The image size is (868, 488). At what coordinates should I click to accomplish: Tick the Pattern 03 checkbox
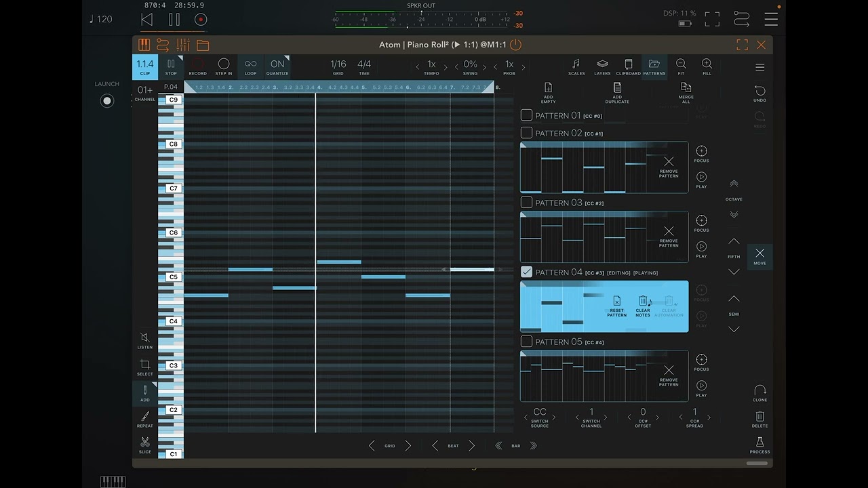[526, 203]
